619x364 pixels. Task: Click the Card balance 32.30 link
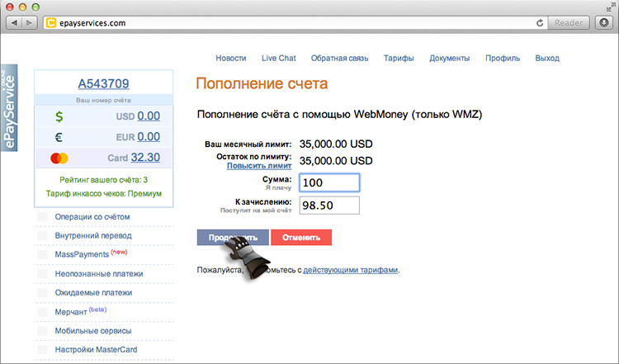[145, 158]
